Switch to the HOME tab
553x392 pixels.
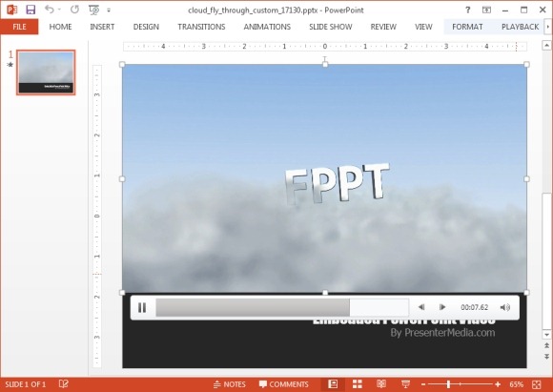60,27
